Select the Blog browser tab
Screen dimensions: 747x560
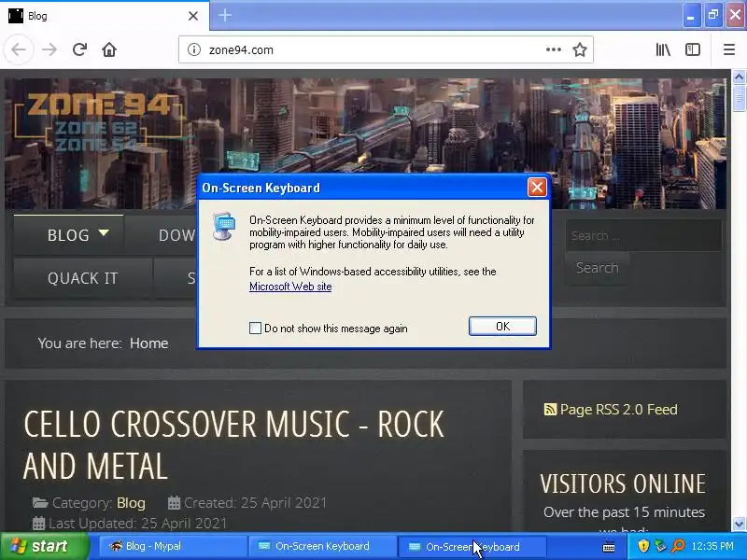(105, 16)
